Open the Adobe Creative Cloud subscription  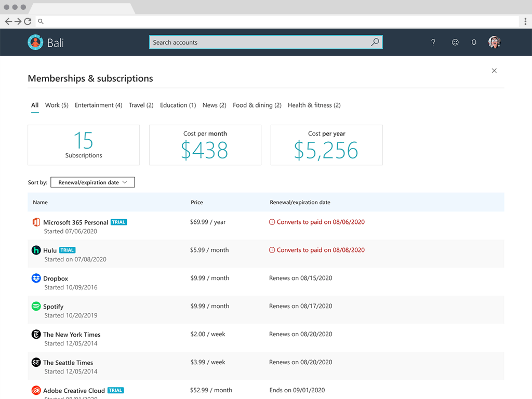tap(74, 391)
